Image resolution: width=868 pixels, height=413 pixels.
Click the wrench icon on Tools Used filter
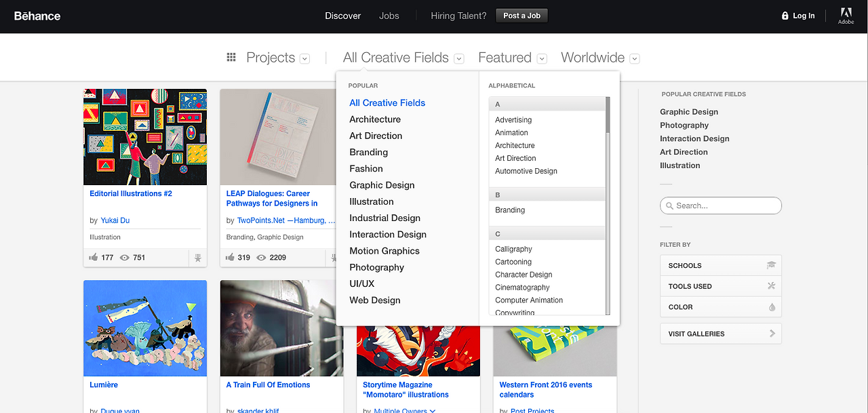tap(772, 286)
